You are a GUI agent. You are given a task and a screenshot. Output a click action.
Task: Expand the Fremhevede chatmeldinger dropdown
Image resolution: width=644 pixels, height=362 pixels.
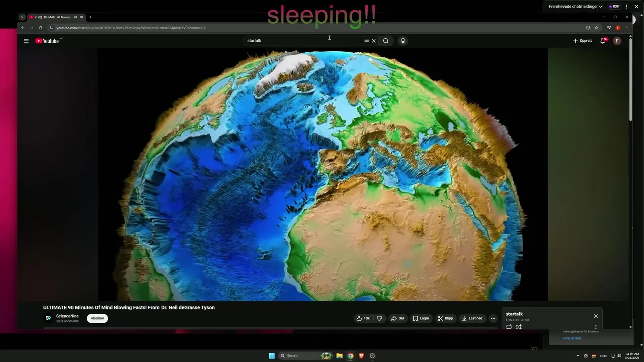coord(576,6)
